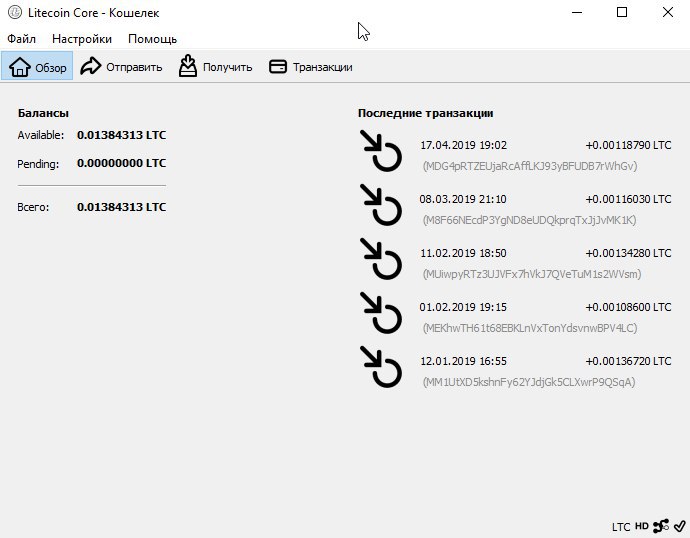
Task: Open the Помощь menu
Action: 152,39
